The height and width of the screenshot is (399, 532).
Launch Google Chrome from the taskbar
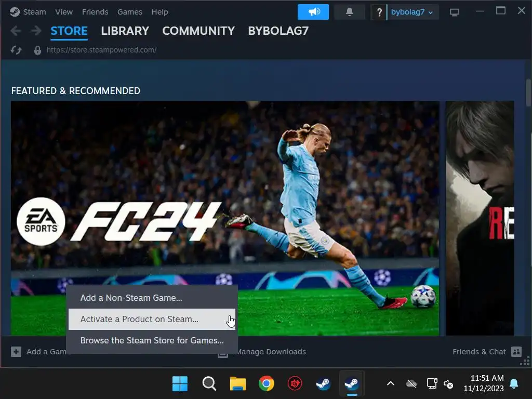coord(267,384)
